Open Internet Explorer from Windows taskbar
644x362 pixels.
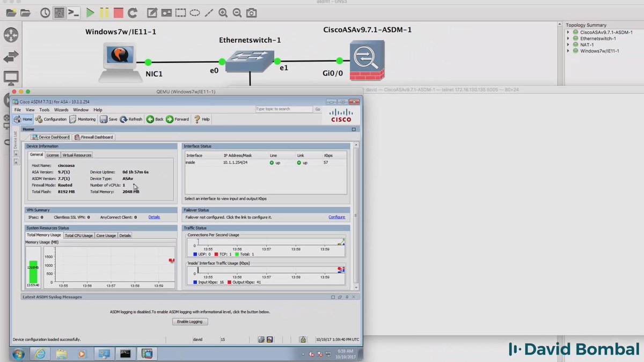click(x=39, y=353)
